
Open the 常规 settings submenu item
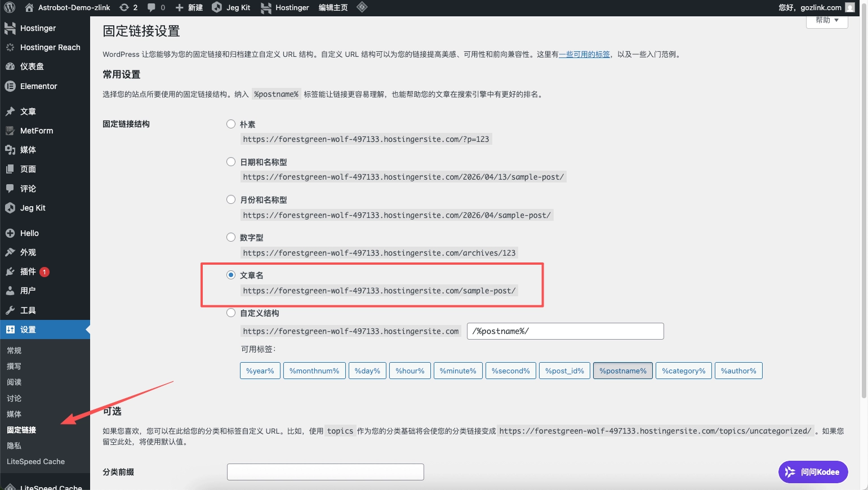click(14, 350)
